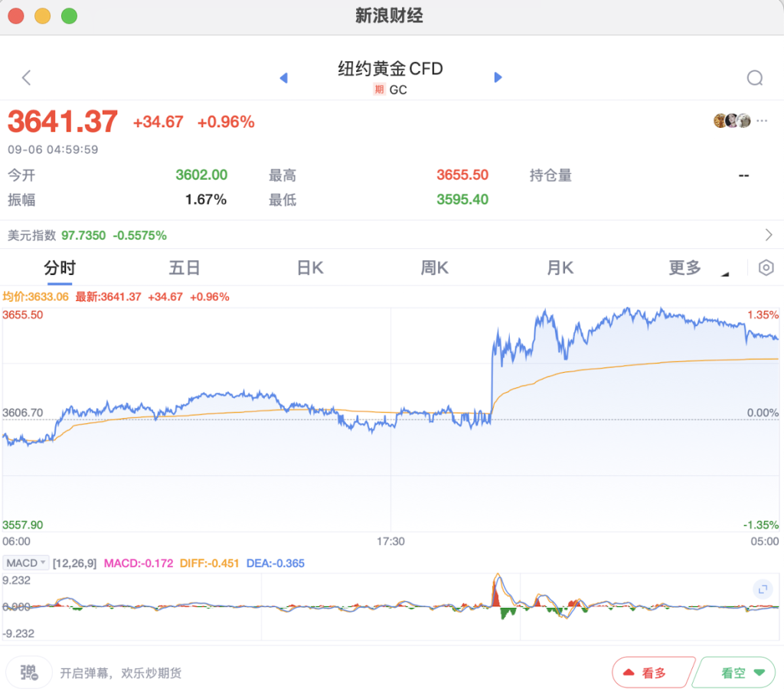The image size is (784, 699).
Task: Select the 分时 tab
Action: point(60,268)
